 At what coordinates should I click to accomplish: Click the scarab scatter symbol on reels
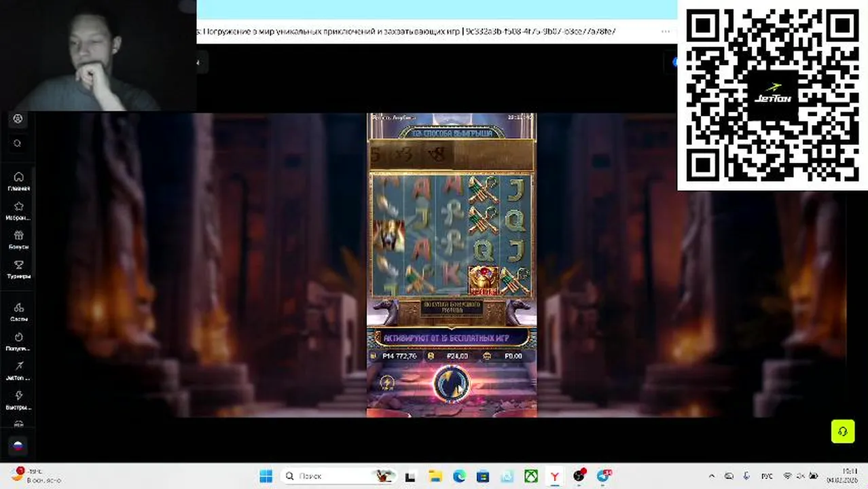(x=484, y=280)
